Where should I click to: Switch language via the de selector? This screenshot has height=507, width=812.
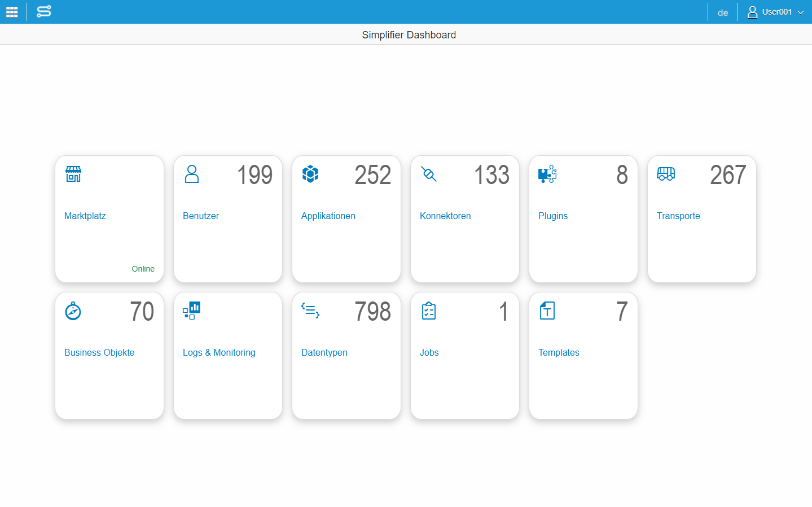(x=723, y=12)
